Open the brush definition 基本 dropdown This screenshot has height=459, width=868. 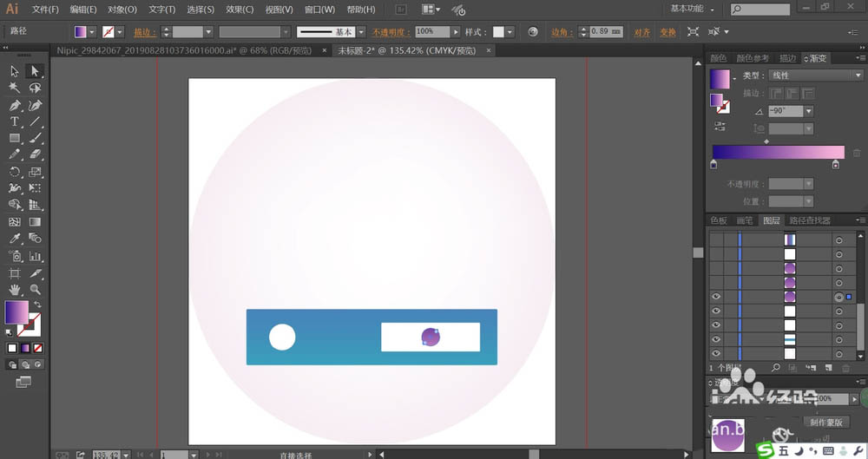361,32
